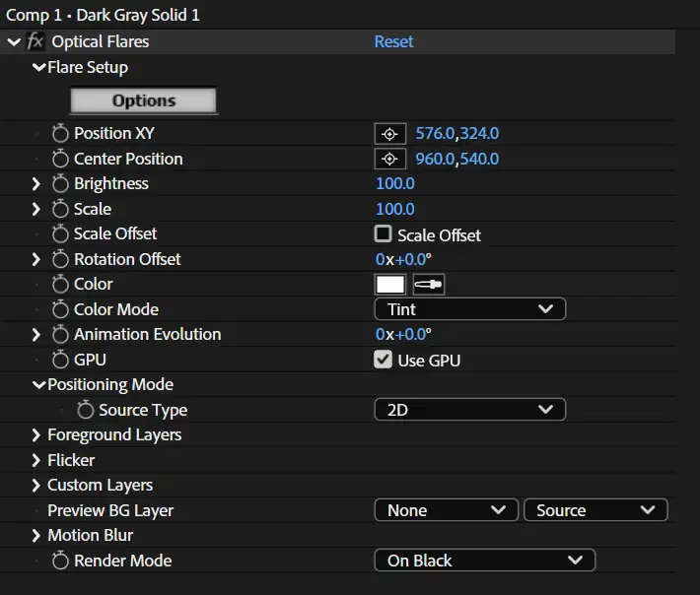Edit Brightness value 100.0

coord(395,183)
